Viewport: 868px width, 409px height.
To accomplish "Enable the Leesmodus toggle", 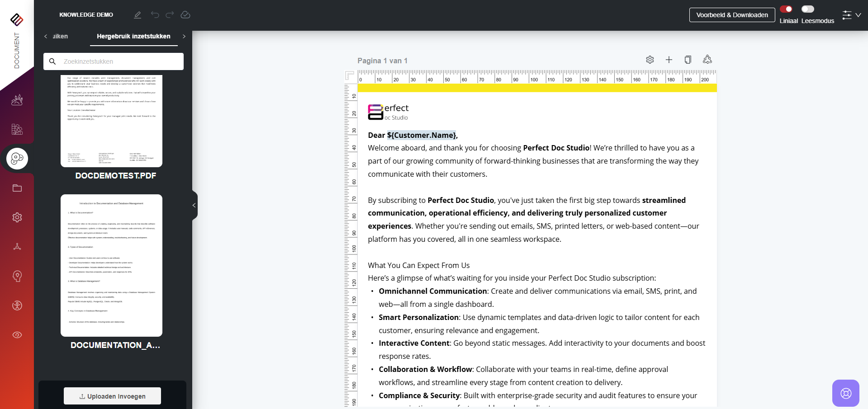I will 807,9.
